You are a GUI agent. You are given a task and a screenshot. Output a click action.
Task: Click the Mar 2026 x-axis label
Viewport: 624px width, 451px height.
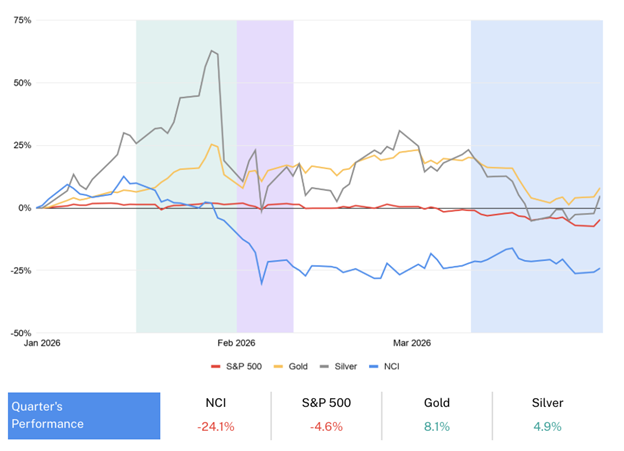click(x=412, y=343)
